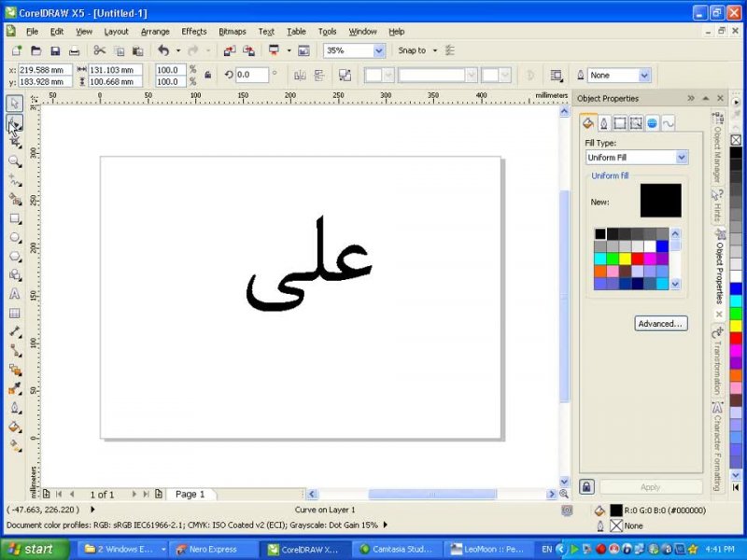The height and width of the screenshot is (560, 747).
Task: Expand the Fill Type dropdown
Action: 681,158
